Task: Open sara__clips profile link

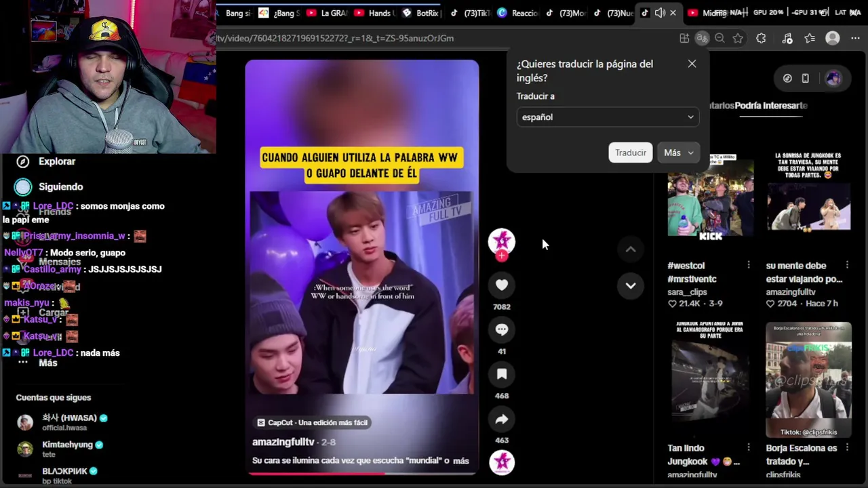Action: (687, 292)
